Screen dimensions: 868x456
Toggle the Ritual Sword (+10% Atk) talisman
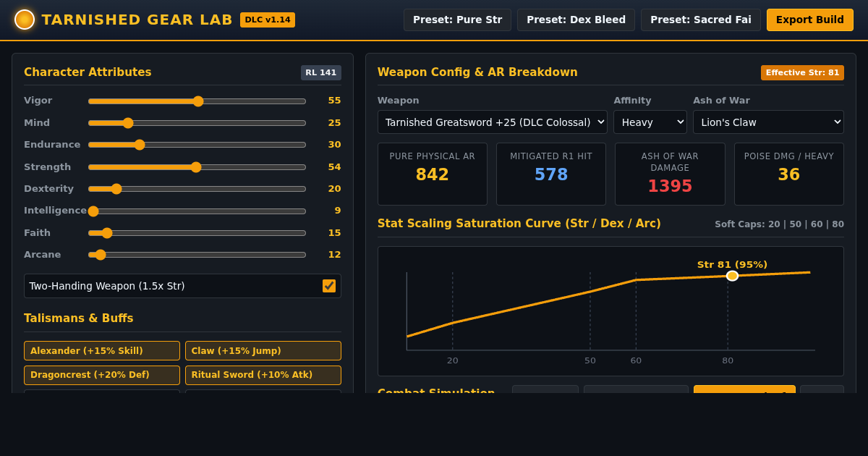pyautogui.click(x=263, y=375)
